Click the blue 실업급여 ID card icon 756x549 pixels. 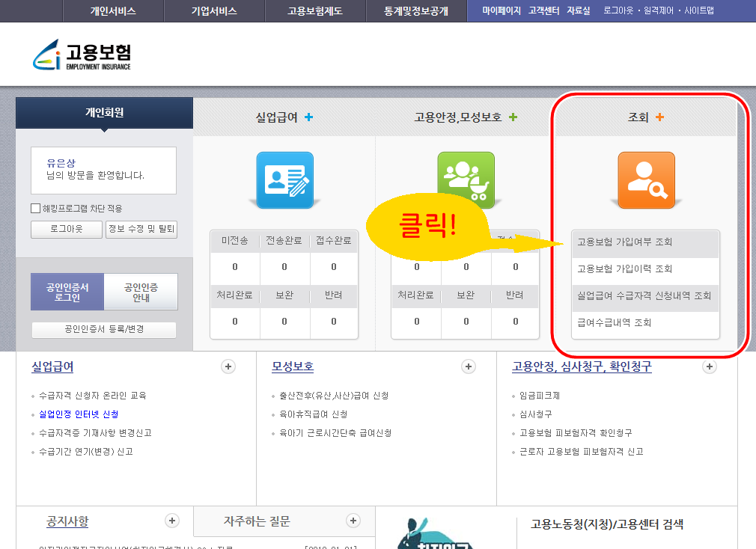pyautogui.click(x=284, y=180)
